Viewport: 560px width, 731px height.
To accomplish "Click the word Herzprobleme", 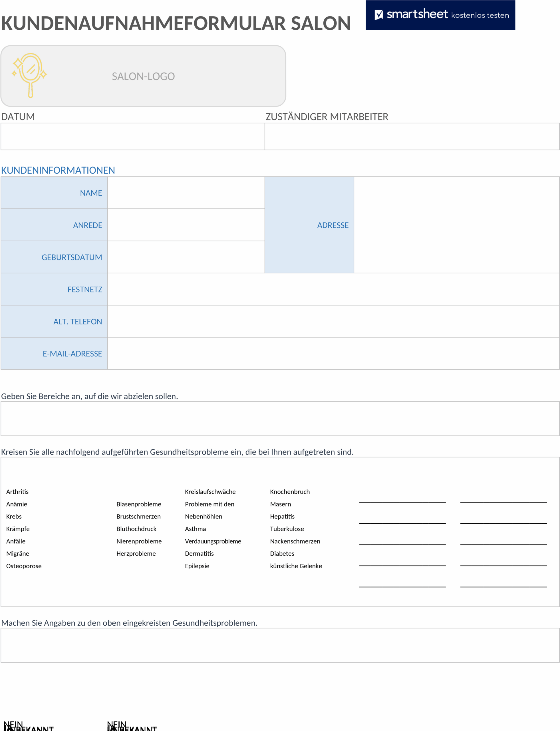I will (x=136, y=554).
